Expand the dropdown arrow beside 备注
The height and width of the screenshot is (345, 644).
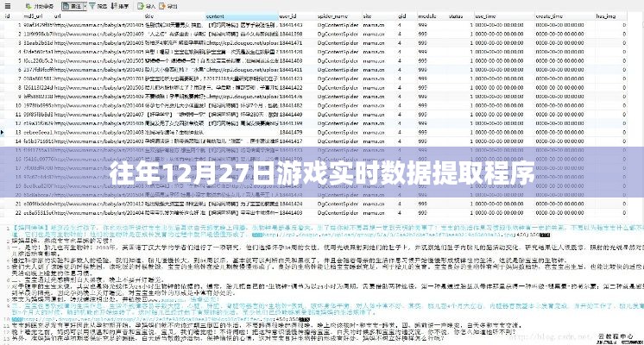point(85,6)
